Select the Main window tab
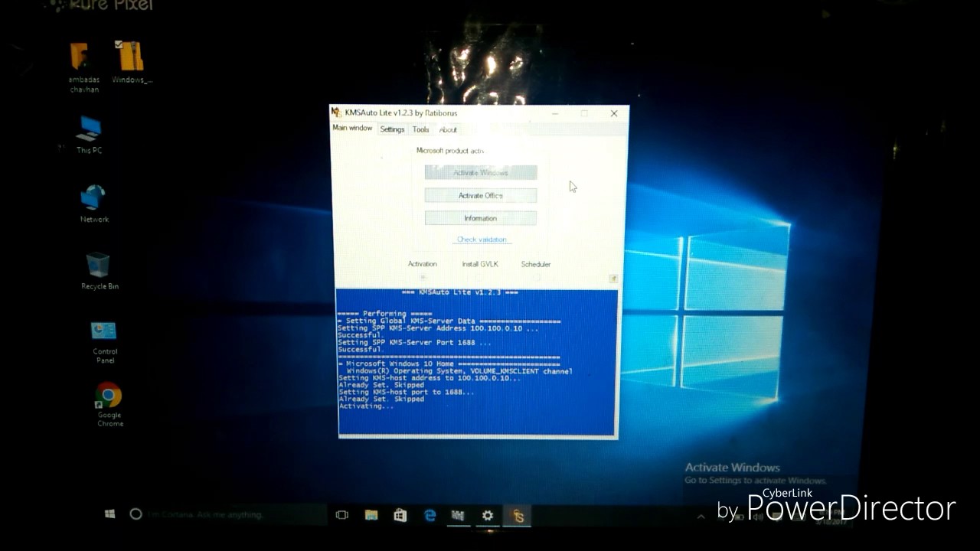The height and width of the screenshot is (551, 980). point(352,129)
